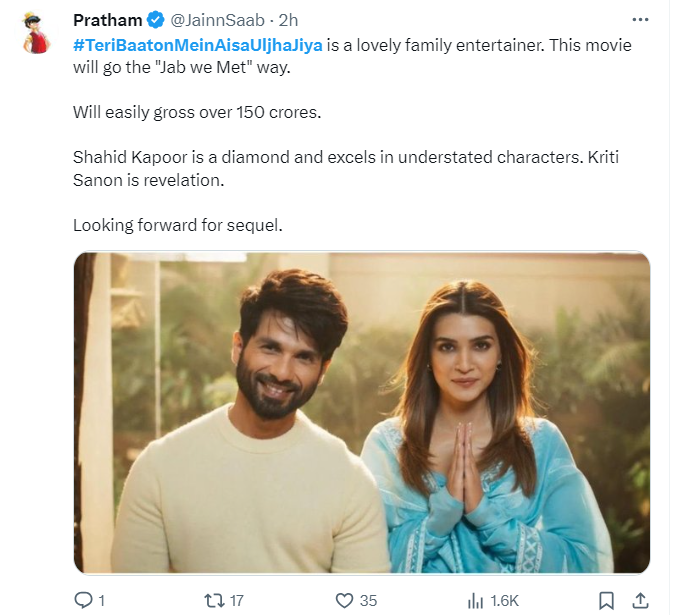Click the 1.6K views count

click(502, 600)
